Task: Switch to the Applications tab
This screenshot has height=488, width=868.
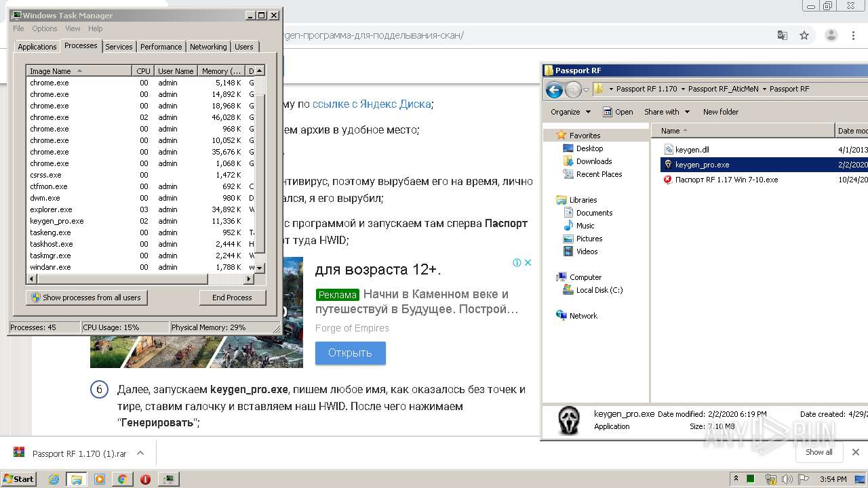Action: [37, 47]
